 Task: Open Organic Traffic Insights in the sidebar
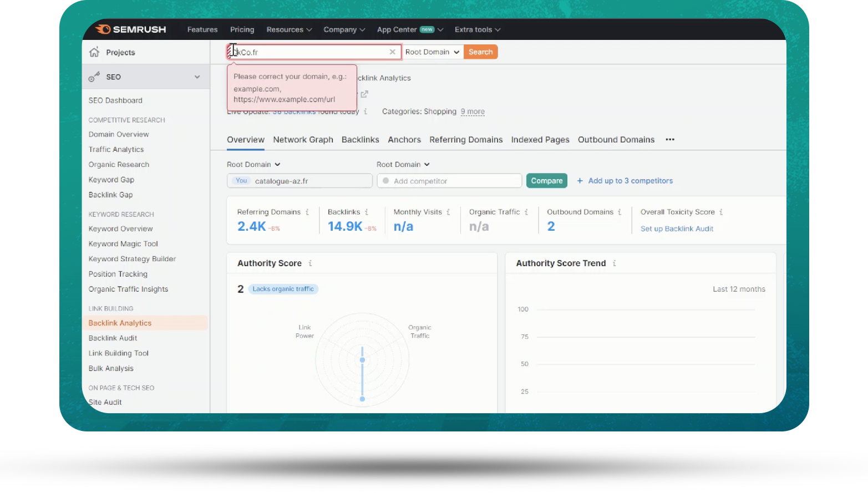128,289
